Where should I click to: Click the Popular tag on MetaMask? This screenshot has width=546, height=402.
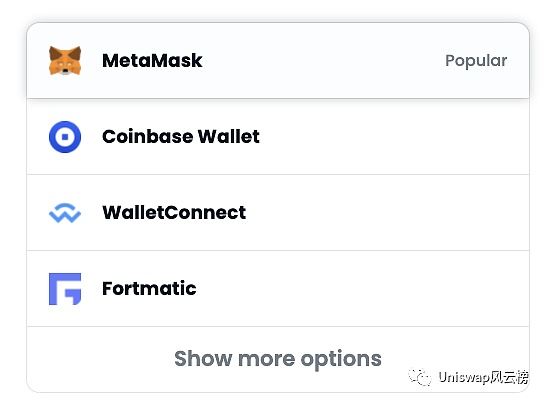click(x=476, y=61)
